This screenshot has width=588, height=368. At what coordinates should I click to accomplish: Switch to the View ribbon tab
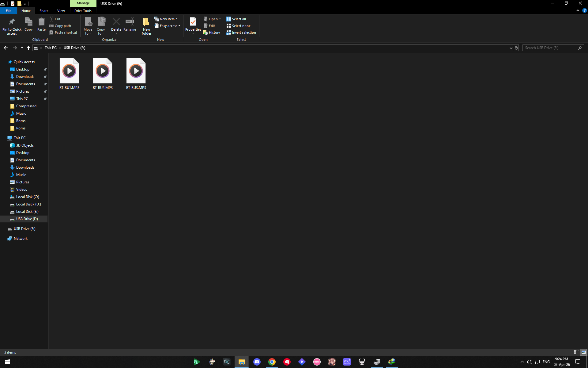61,10
